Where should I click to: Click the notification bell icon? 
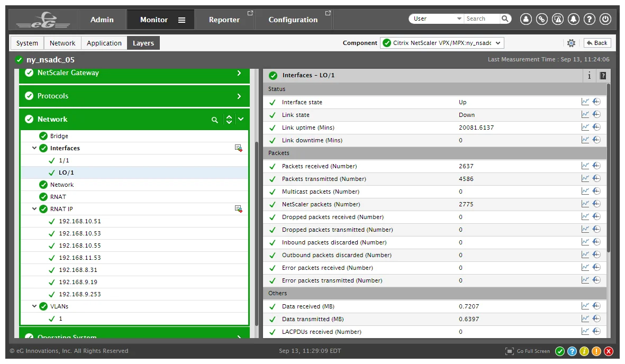[574, 19]
